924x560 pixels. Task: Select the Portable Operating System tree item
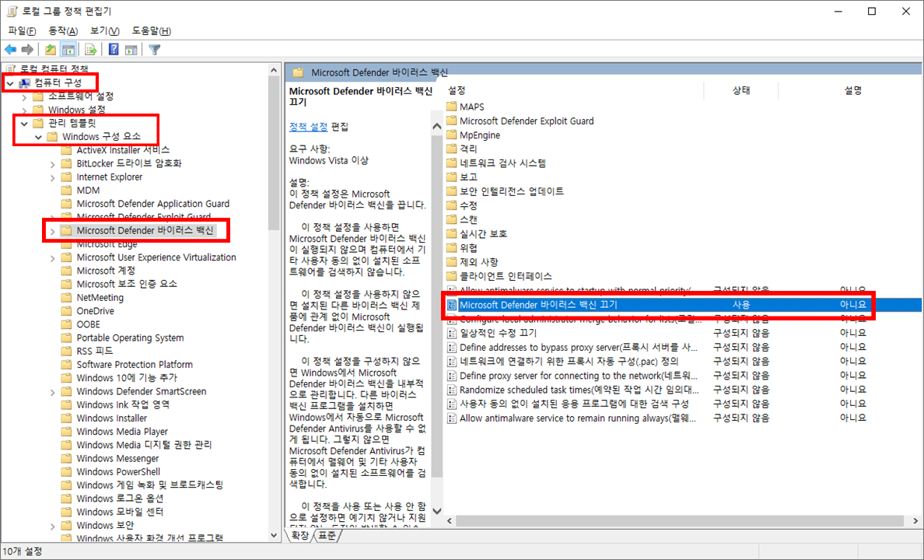(x=130, y=338)
